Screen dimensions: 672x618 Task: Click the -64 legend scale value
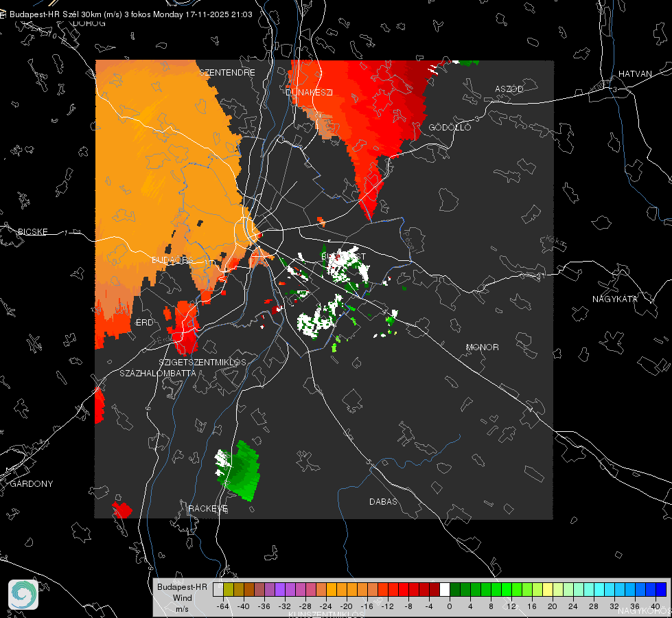coord(222,606)
